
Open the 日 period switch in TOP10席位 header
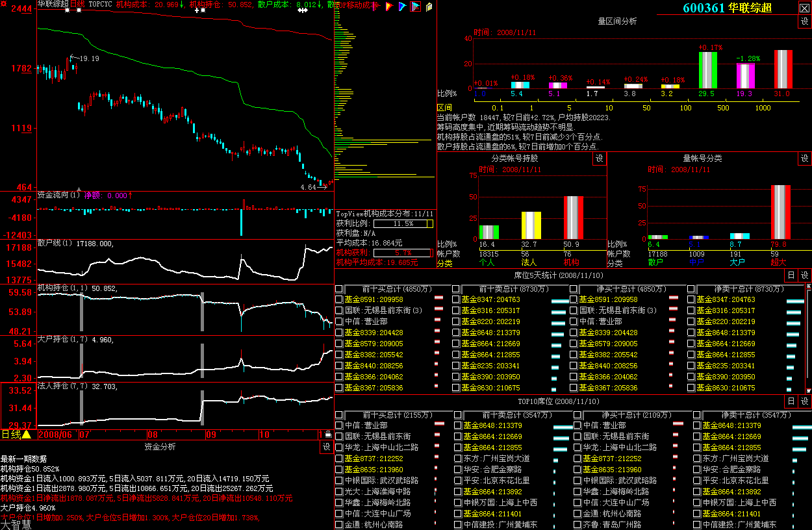click(791, 401)
